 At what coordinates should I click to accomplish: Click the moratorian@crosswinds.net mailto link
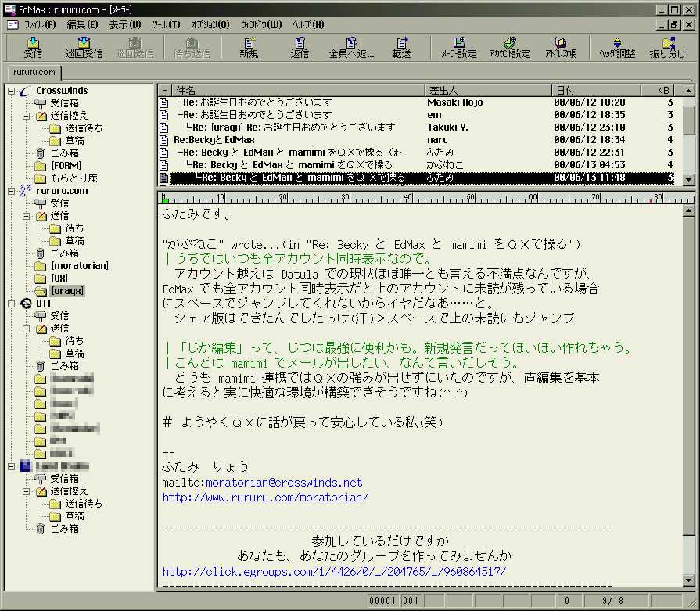(284, 483)
